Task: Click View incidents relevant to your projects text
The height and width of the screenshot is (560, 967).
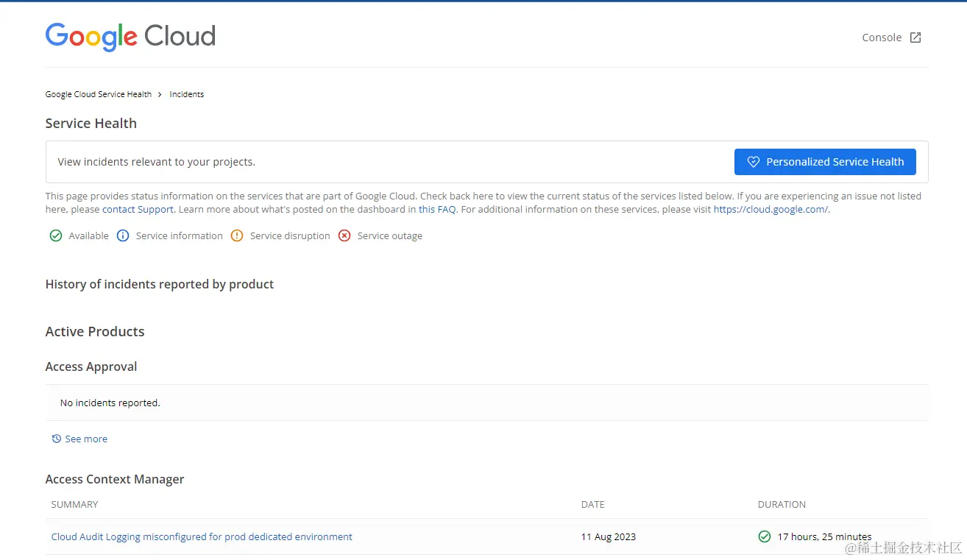Action: tap(157, 162)
